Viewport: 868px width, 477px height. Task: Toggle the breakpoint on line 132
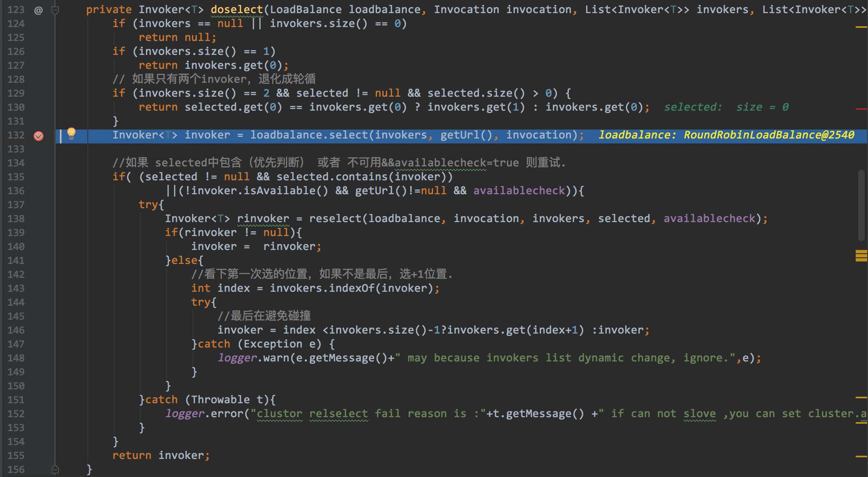click(39, 136)
